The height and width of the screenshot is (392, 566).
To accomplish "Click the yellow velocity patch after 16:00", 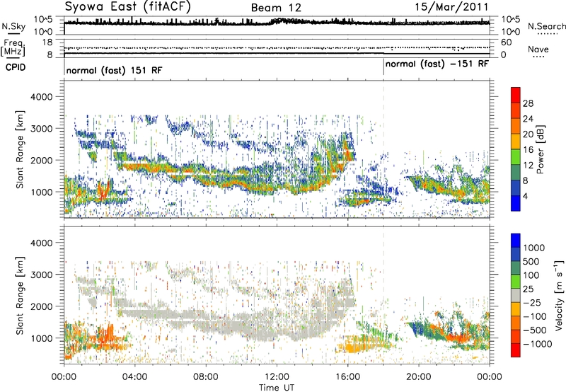I will click(356, 345).
